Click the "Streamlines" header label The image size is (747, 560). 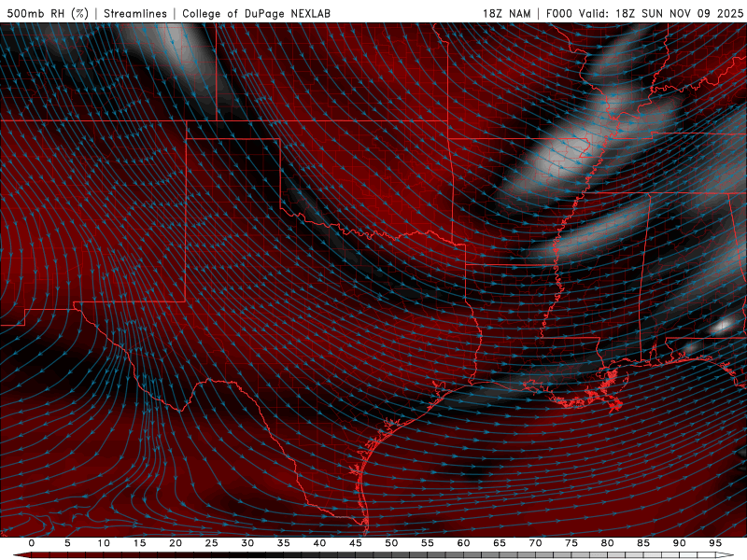[x=135, y=13]
